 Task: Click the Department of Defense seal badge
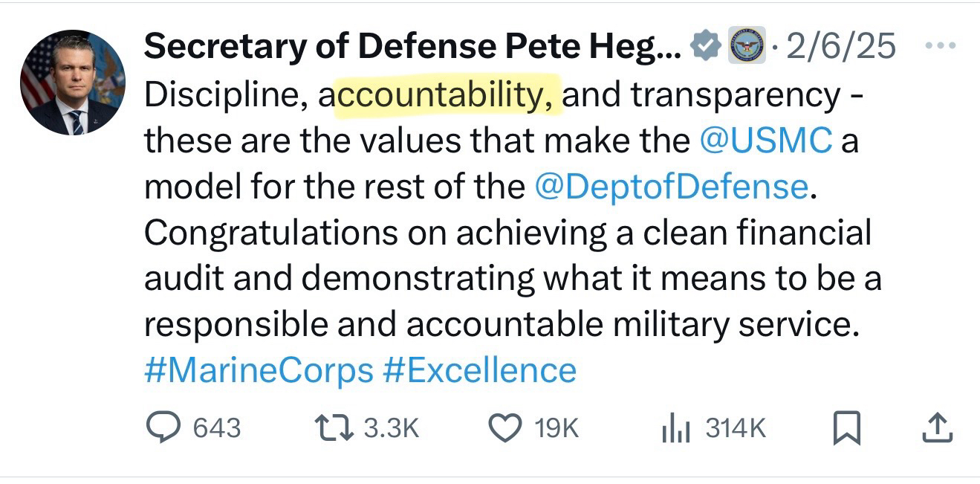click(x=745, y=46)
